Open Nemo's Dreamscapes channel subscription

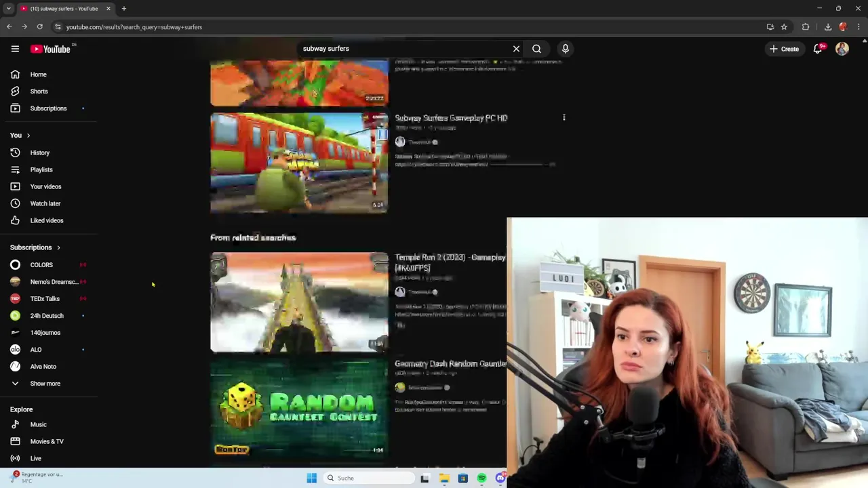[x=49, y=282]
